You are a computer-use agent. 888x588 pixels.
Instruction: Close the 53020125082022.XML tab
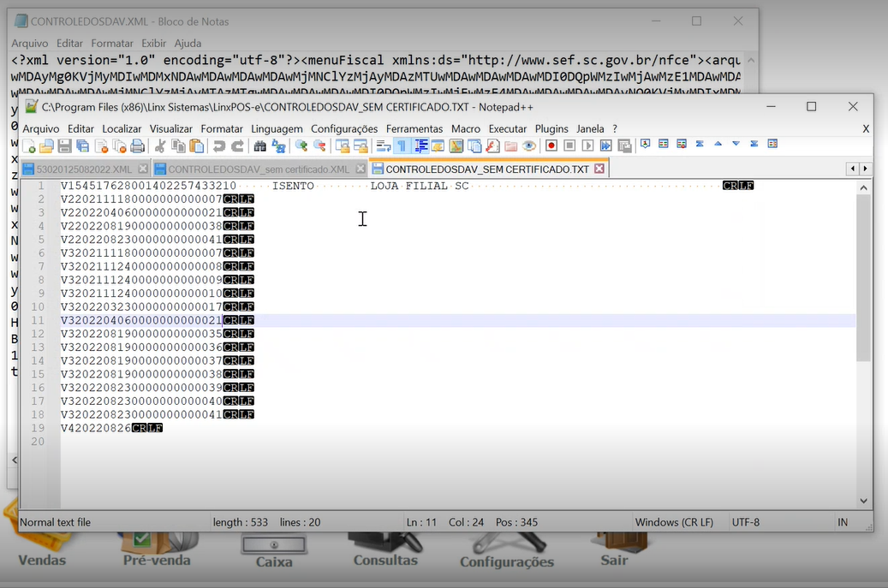(x=143, y=169)
